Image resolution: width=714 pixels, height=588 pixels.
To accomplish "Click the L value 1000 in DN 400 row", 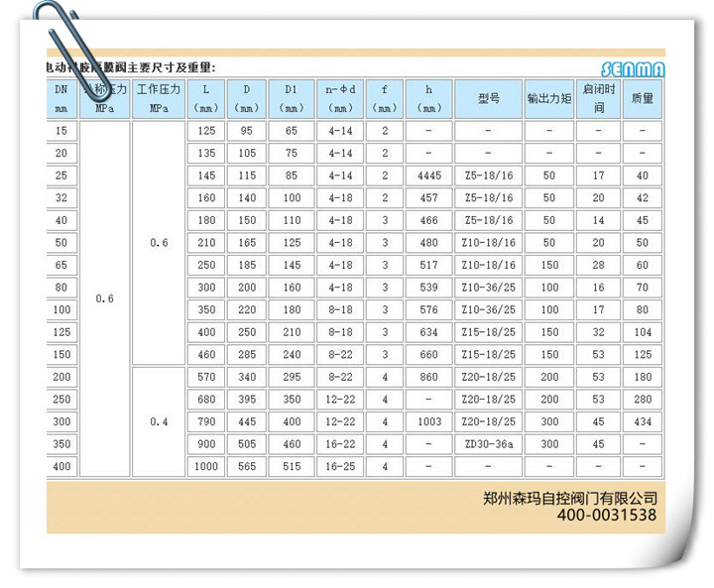I will 206,466.
